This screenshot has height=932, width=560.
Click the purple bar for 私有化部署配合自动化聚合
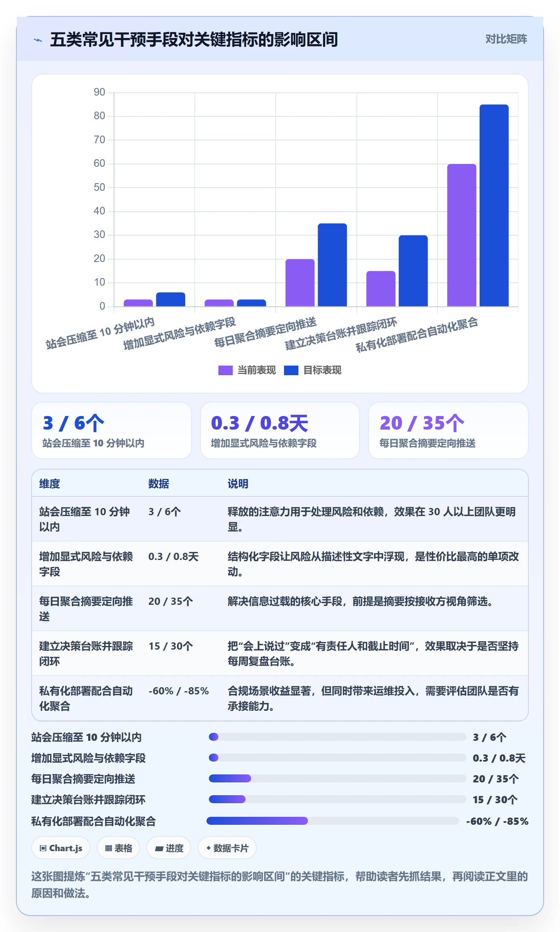coord(462,235)
